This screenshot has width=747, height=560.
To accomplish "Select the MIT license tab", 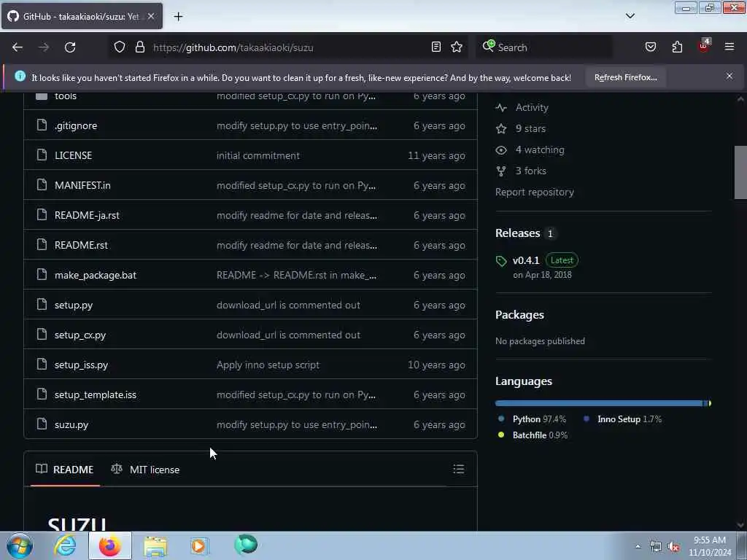I will point(145,470).
